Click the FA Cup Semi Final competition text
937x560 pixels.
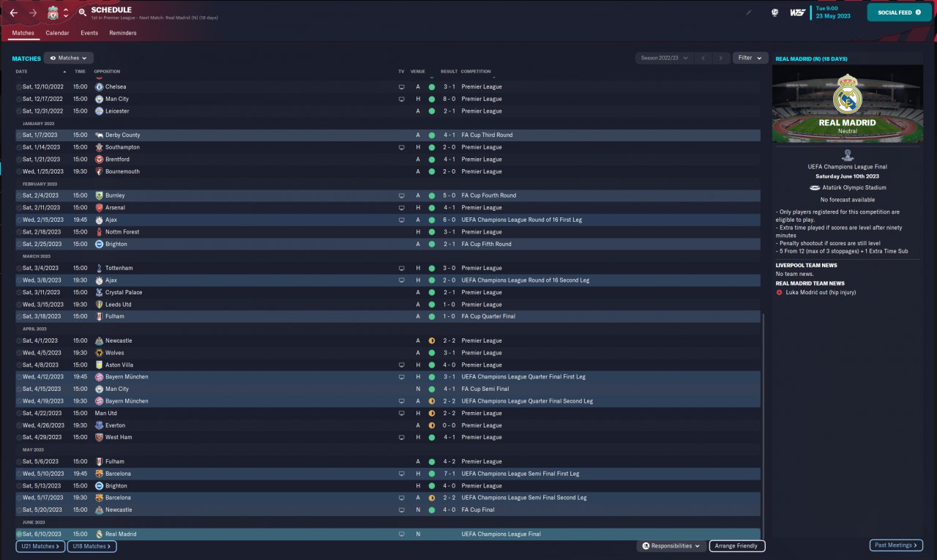(x=485, y=389)
